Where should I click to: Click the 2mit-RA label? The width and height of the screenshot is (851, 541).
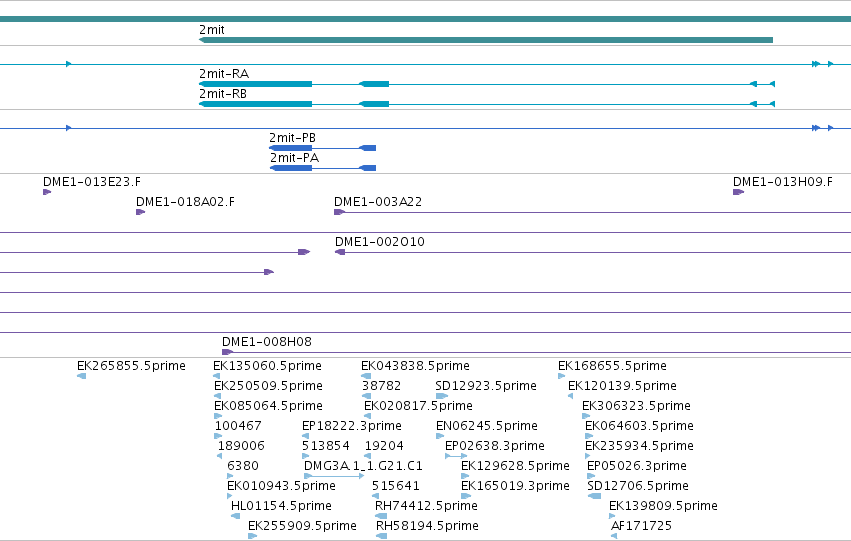224,74
